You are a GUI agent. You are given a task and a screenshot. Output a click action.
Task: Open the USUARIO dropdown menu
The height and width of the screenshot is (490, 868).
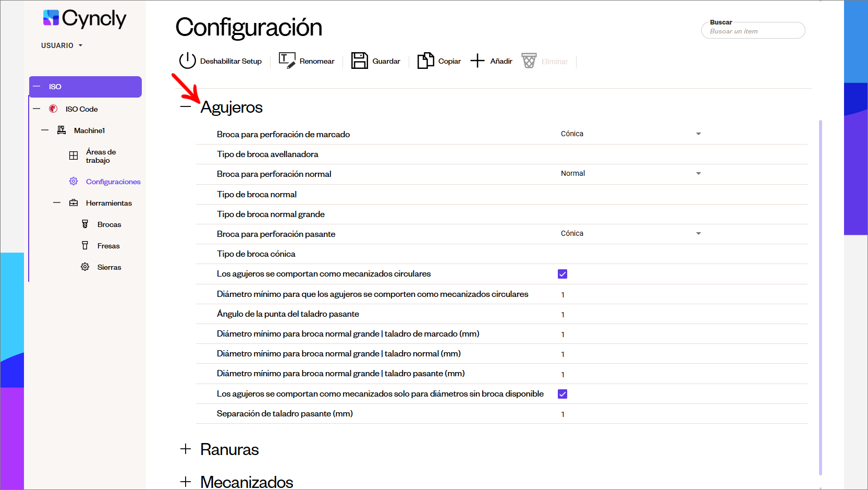[62, 45]
